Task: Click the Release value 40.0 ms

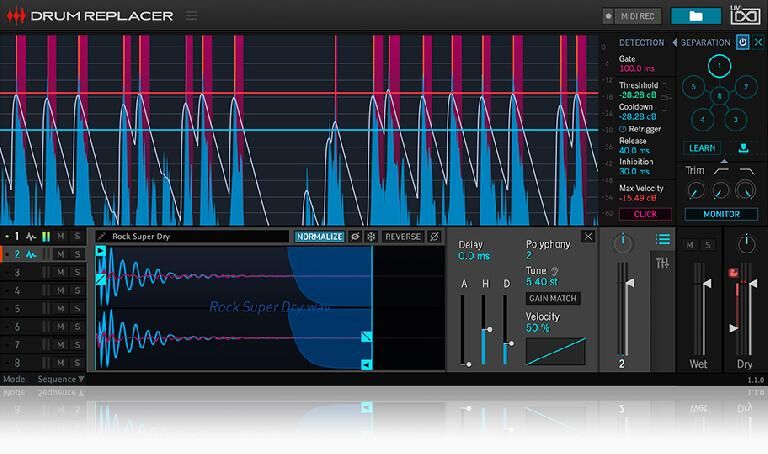Action: 634,150
